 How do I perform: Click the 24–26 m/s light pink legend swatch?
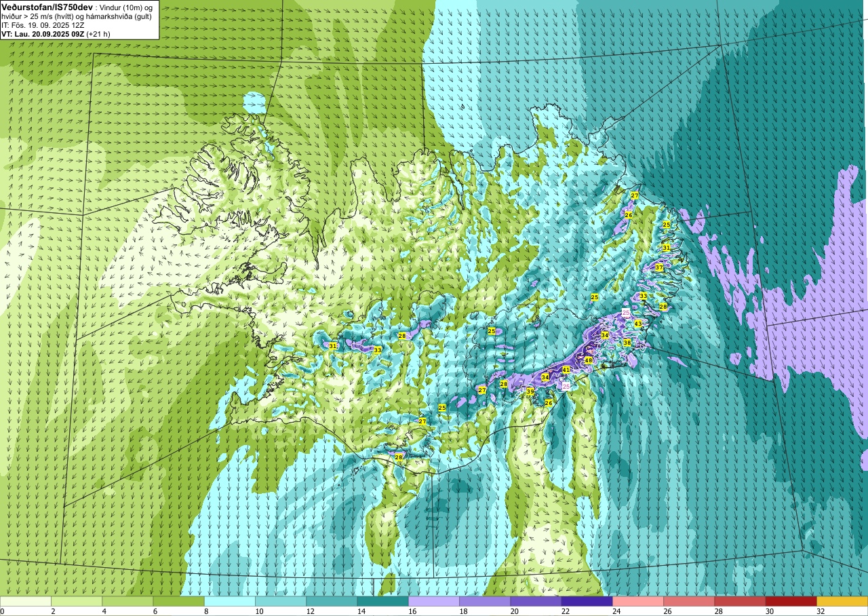[638, 602]
